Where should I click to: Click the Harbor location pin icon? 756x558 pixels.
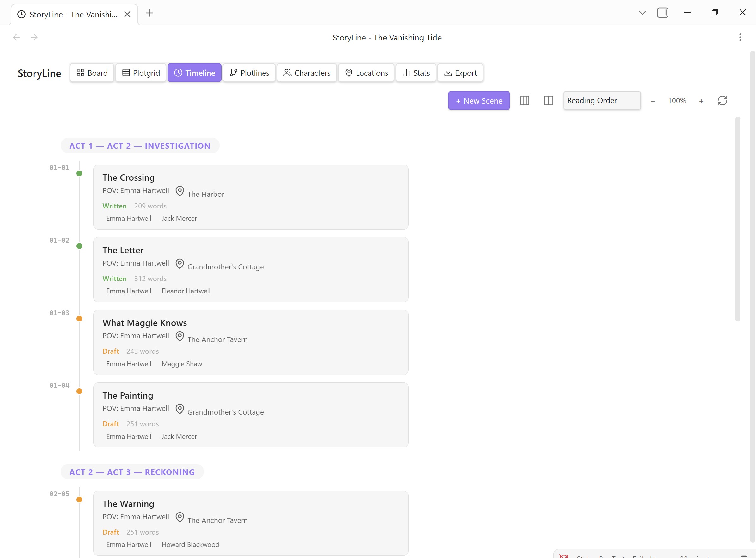180,191
